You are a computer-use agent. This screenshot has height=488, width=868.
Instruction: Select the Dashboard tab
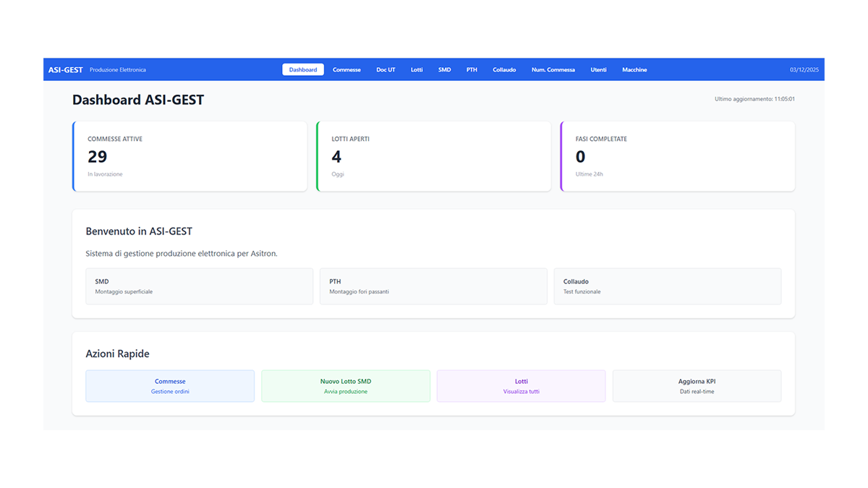click(303, 70)
